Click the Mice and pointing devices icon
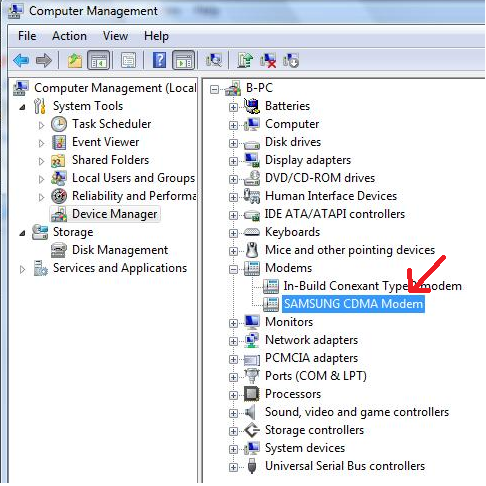 coord(252,250)
